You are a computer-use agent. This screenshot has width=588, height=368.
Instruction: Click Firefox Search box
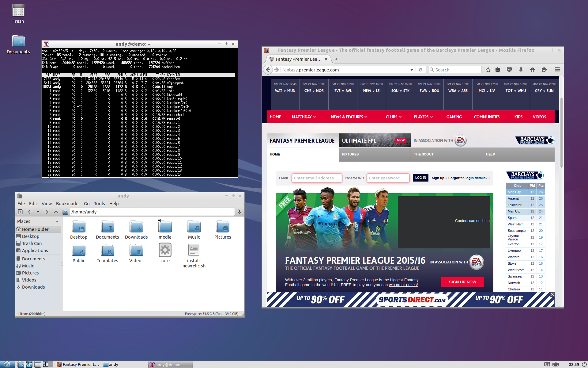point(455,70)
